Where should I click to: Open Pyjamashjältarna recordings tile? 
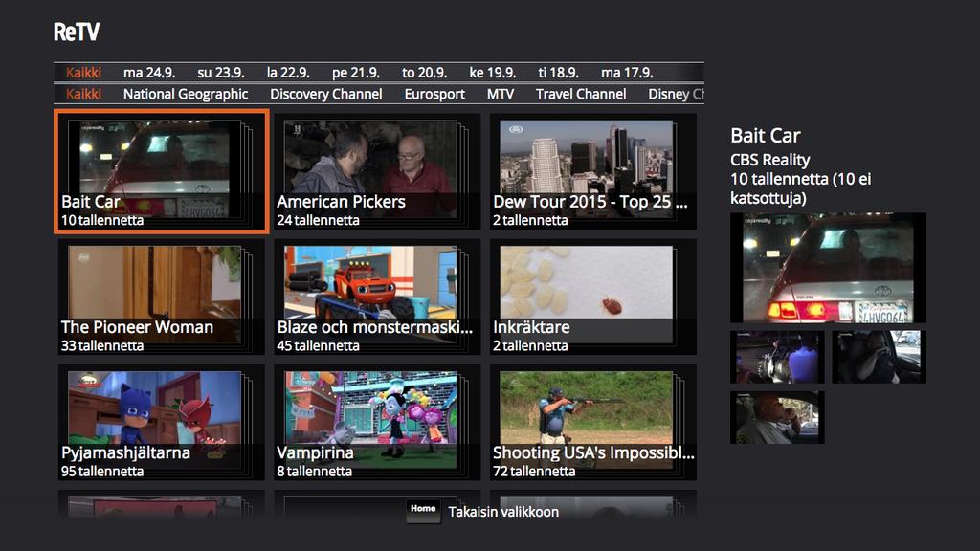[161, 422]
